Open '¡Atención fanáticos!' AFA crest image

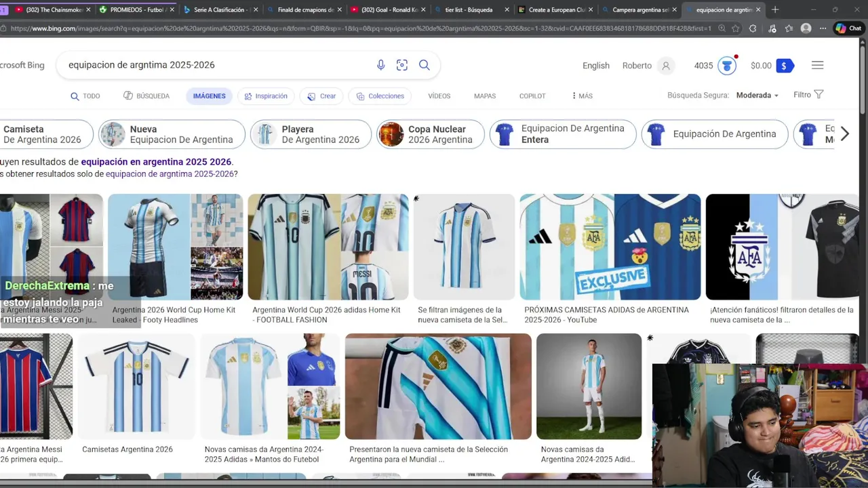click(783, 247)
